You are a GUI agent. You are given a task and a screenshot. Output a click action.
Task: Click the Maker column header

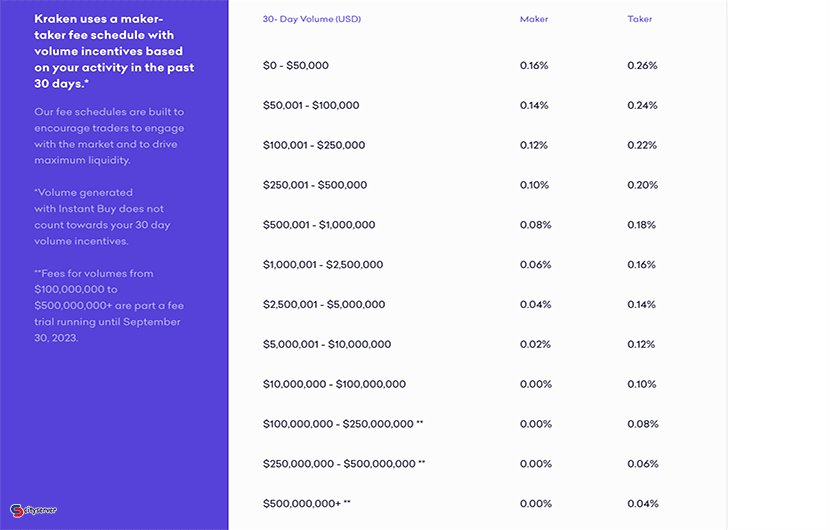tap(534, 19)
